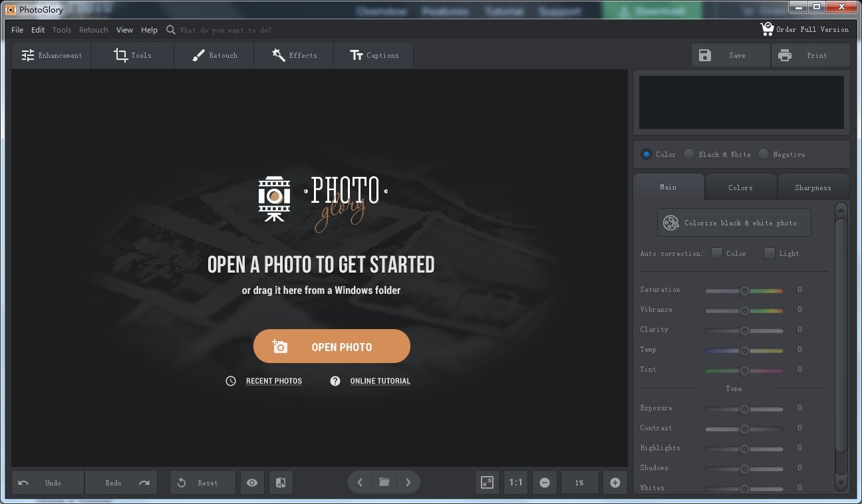The image size is (862, 504).
Task: Click the OPEN PHOTO button
Action: click(x=332, y=346)
